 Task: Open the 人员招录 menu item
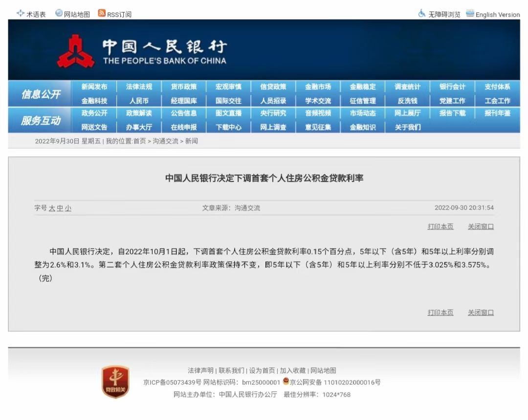coord(273,101)
